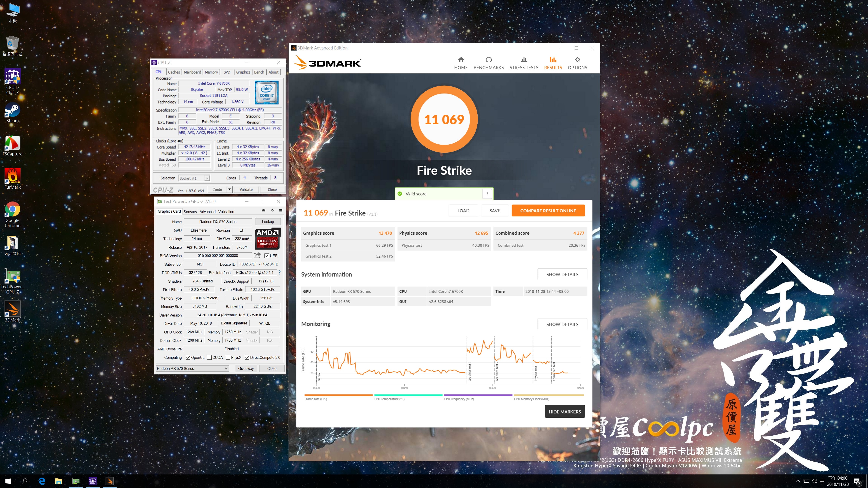Click the Graphics test 1 chart marker
Image resolution: width=868 pixels, height=488 pixels.
tap(469, 372)
